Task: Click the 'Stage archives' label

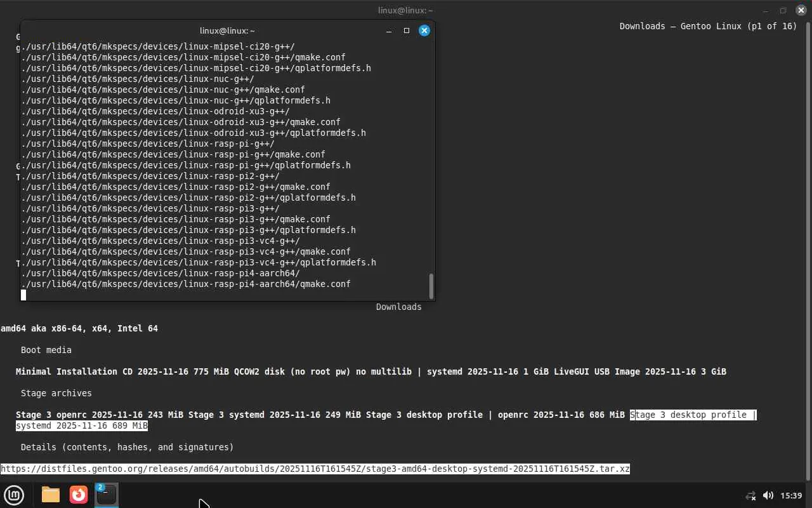Action: click(x=56, y=393)
